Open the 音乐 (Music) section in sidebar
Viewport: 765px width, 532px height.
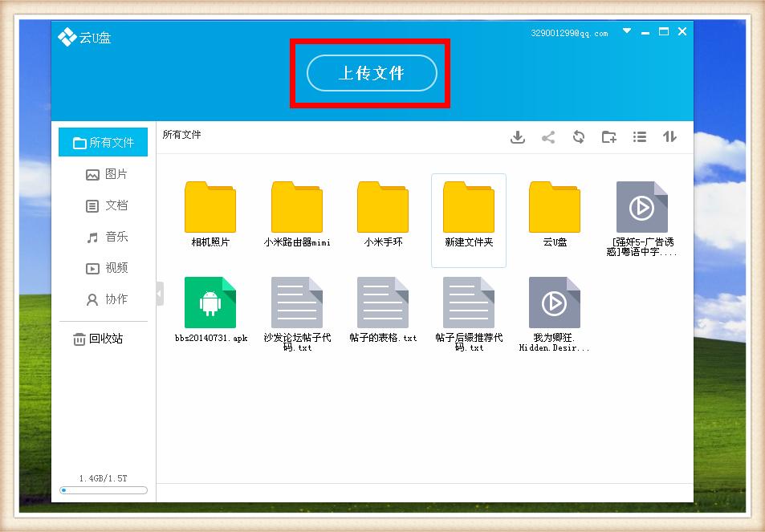[x=103, y=237]
